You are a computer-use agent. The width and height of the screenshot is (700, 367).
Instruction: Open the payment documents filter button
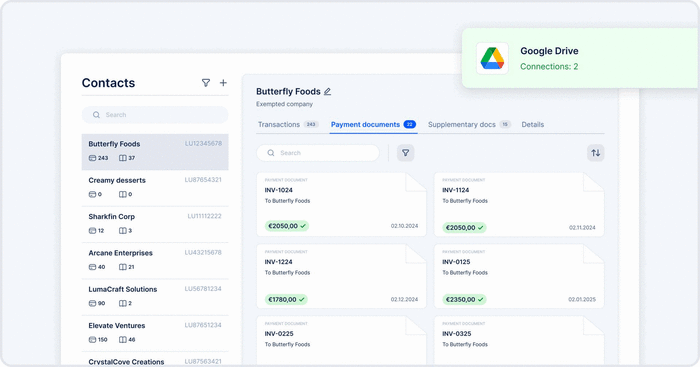pos(405,153)
